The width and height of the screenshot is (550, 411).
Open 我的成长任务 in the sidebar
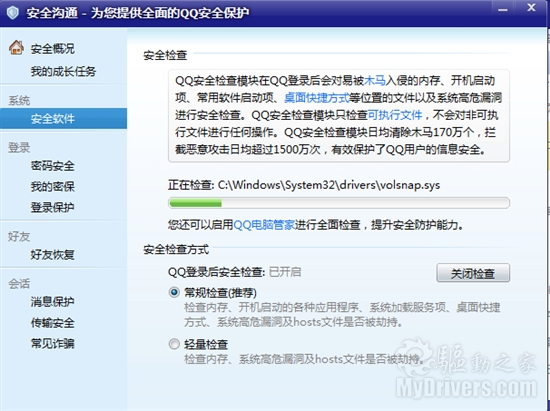[x=63, y=71]
